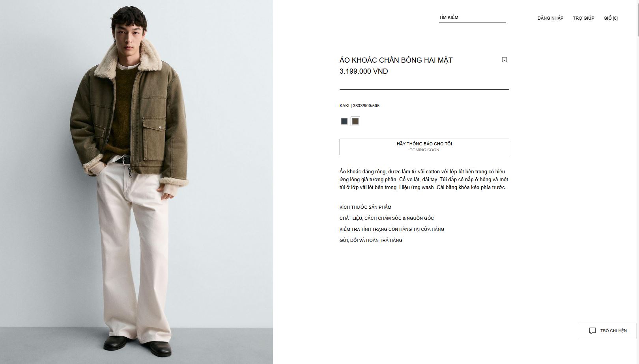Open the TRỢ GIÚP help menu
The image size is (639, 364).
click(x=583, y=18)
